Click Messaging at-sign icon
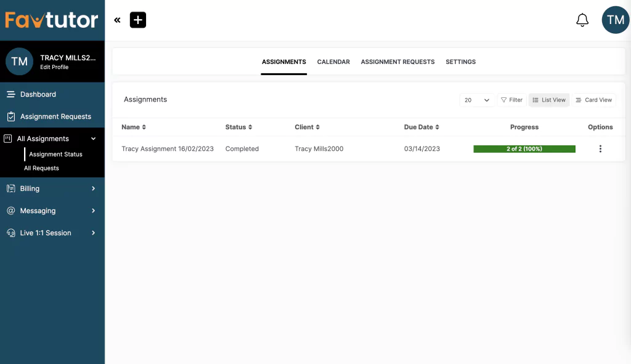 (11, 211)
